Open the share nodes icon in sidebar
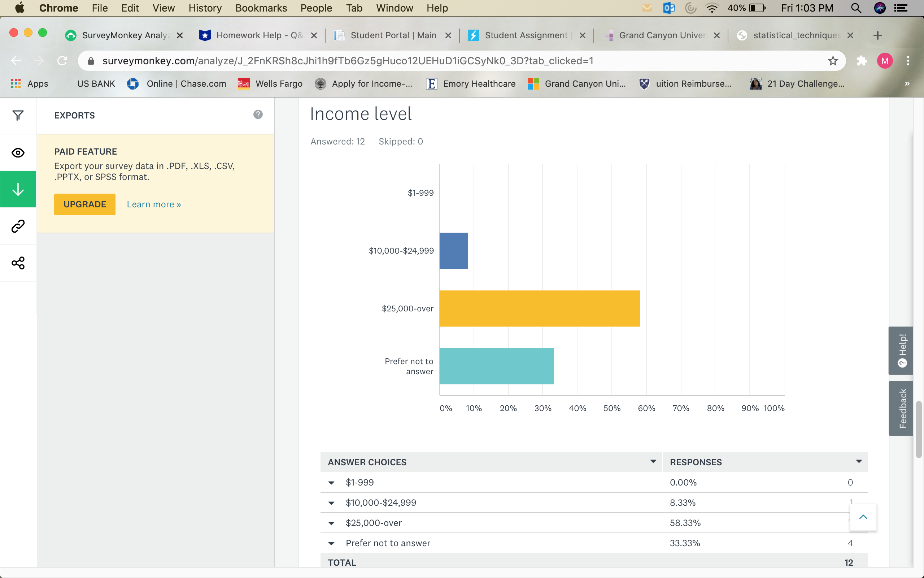Screen dimensions: 924x578 (18, 263)
